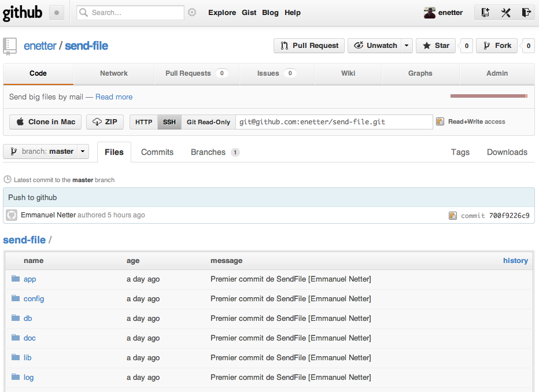
Task: Expand the Unwatch dropdown arrow
Action: click(407, 46)
